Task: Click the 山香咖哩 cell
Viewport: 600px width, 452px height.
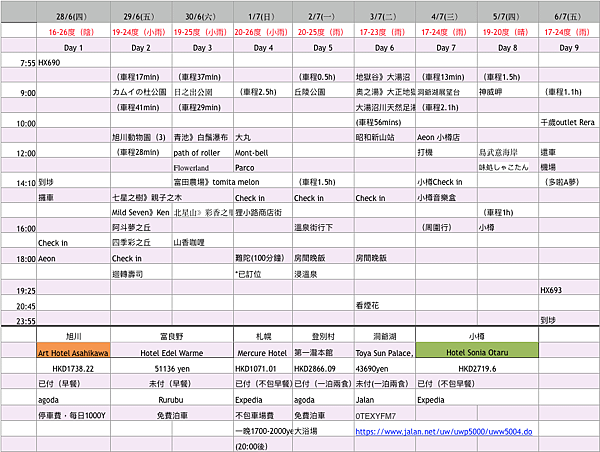Action: pos(202,242)
